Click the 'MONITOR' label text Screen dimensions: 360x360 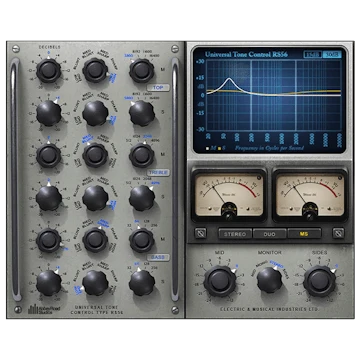[270, 253]
